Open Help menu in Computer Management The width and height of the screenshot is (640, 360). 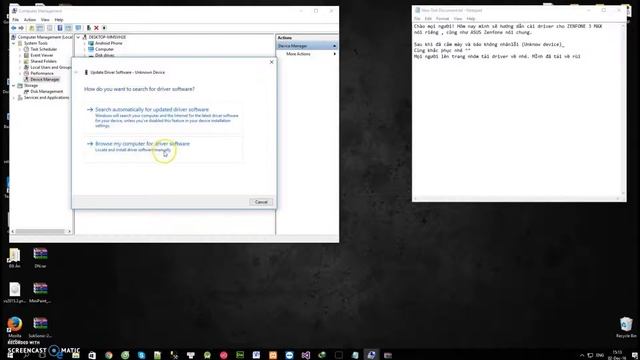(x=59, y=20)
